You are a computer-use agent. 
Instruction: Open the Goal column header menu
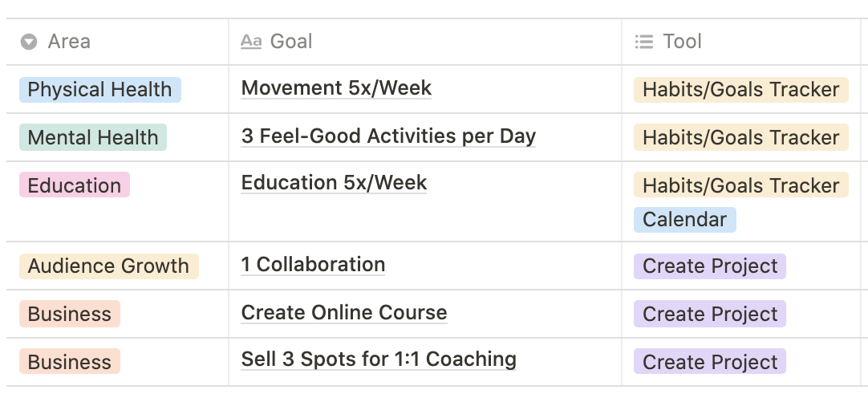(425, 42)
